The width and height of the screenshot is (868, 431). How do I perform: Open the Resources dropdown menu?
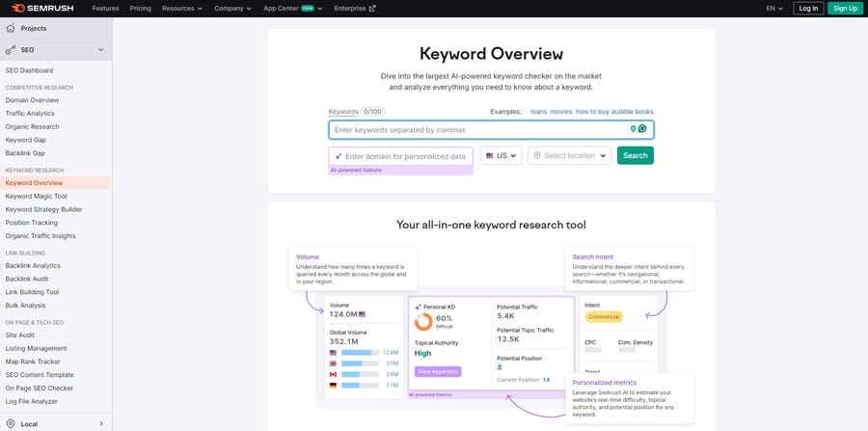click(x=182, y=9)
